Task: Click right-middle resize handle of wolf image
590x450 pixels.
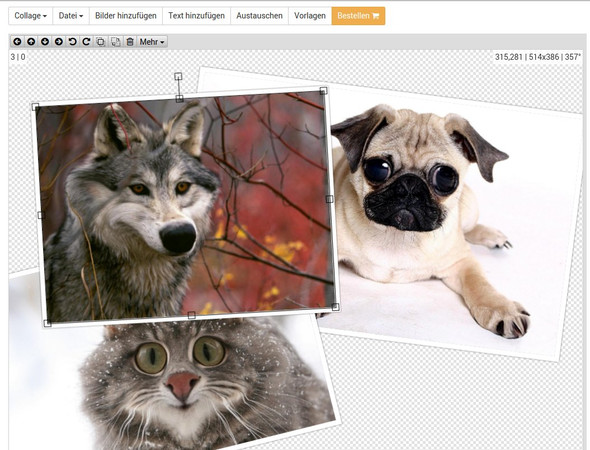Action: point(329,199)
